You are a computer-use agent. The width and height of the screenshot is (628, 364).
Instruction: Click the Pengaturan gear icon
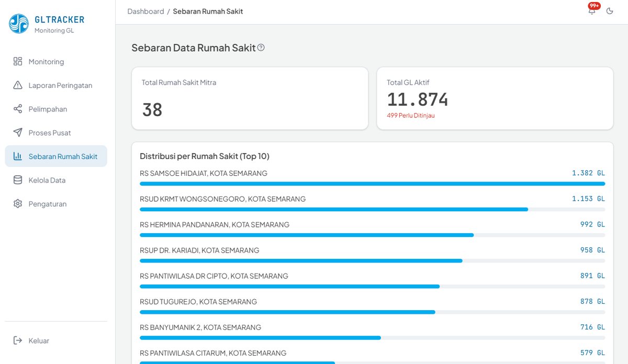click(18, 203)
